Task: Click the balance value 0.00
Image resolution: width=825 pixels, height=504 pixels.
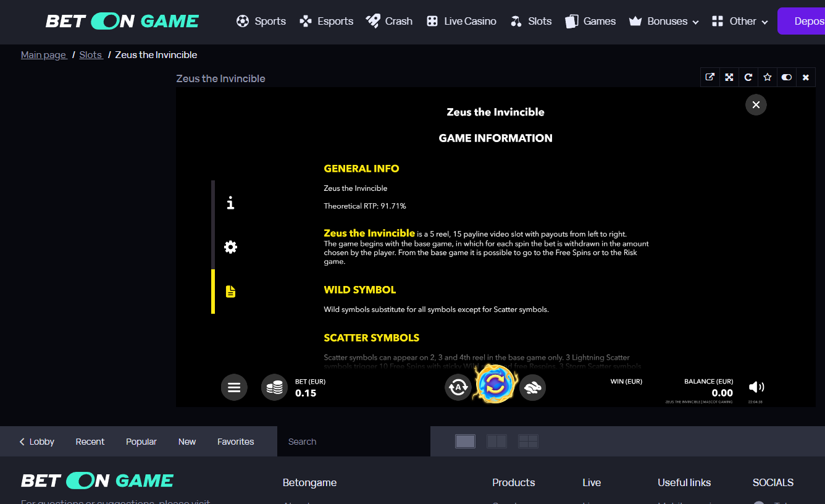Action: point(722,393)
